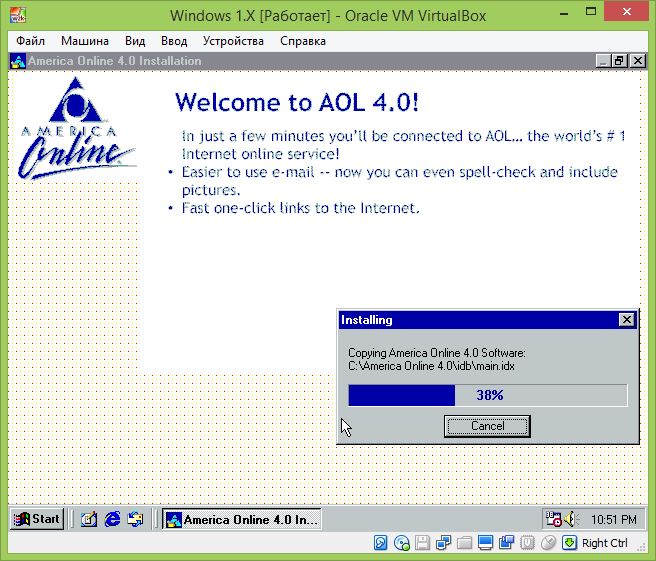Screen dimensions: 656x561
Task: Click the VirtualBox CPU chip icon
Action: pos(527,543)
